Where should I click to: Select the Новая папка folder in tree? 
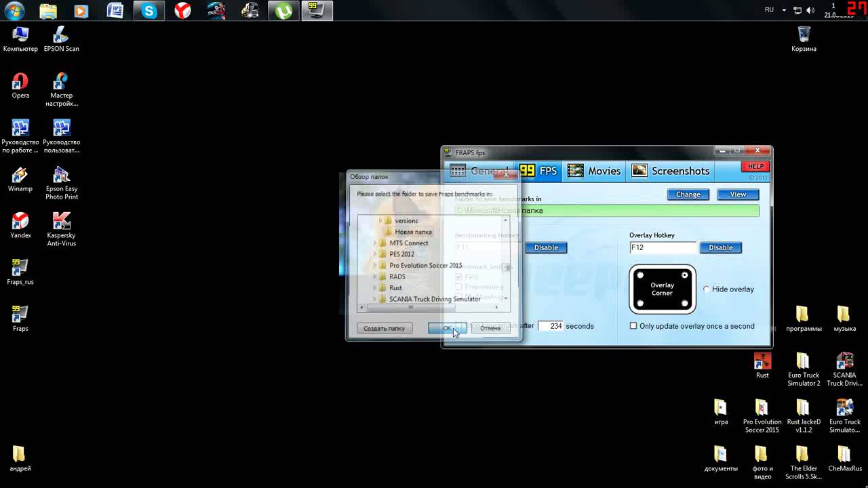[x=413, y=232]
